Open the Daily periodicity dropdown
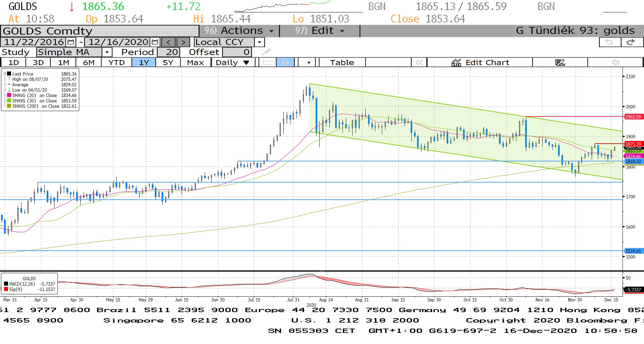The height and width of the screenshot is (344, 644). (233, 62)
